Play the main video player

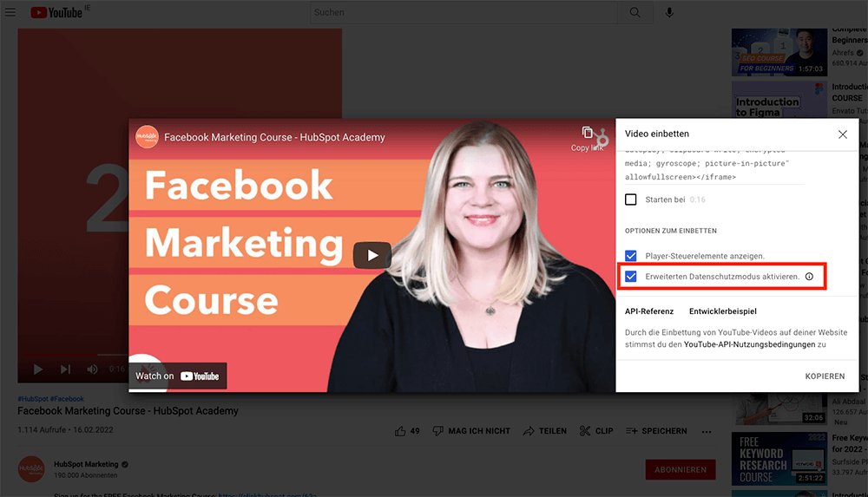37,369
